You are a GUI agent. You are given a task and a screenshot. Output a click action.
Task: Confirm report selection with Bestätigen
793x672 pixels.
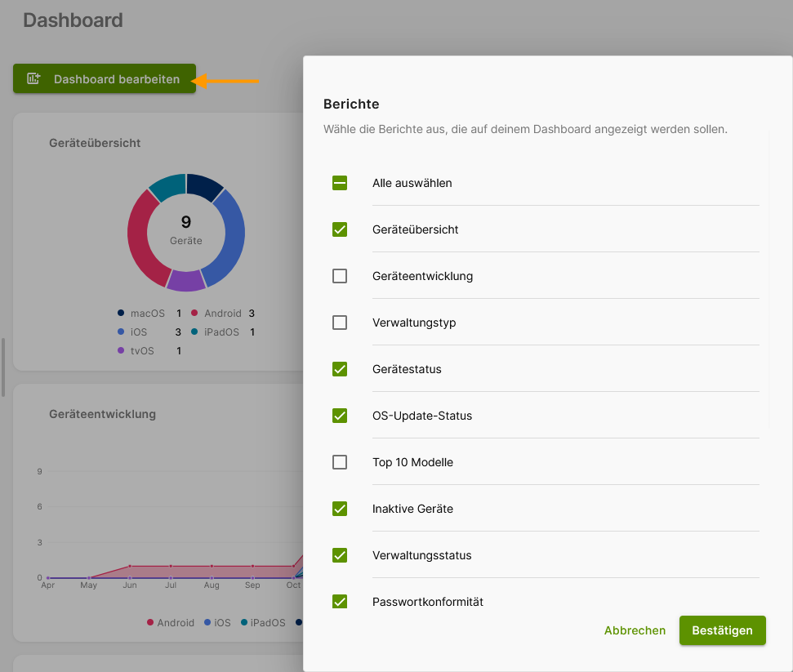(722, 630)
